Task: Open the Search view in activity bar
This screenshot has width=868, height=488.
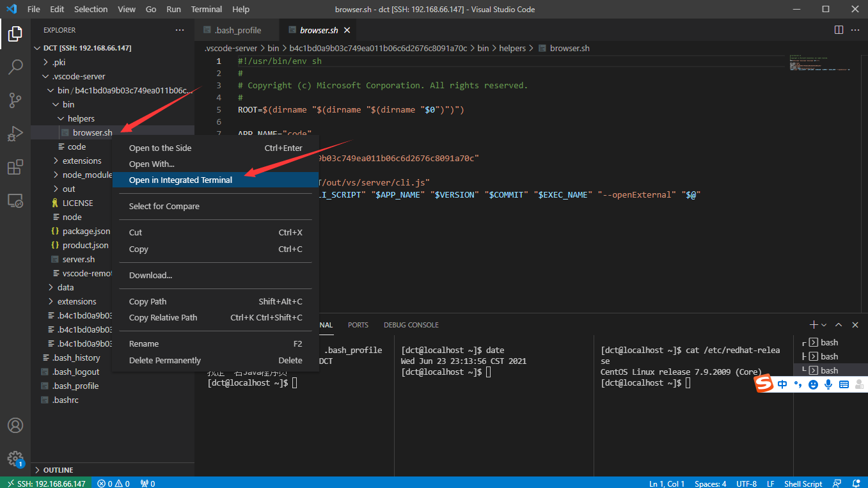Action: tap(15, 67)
